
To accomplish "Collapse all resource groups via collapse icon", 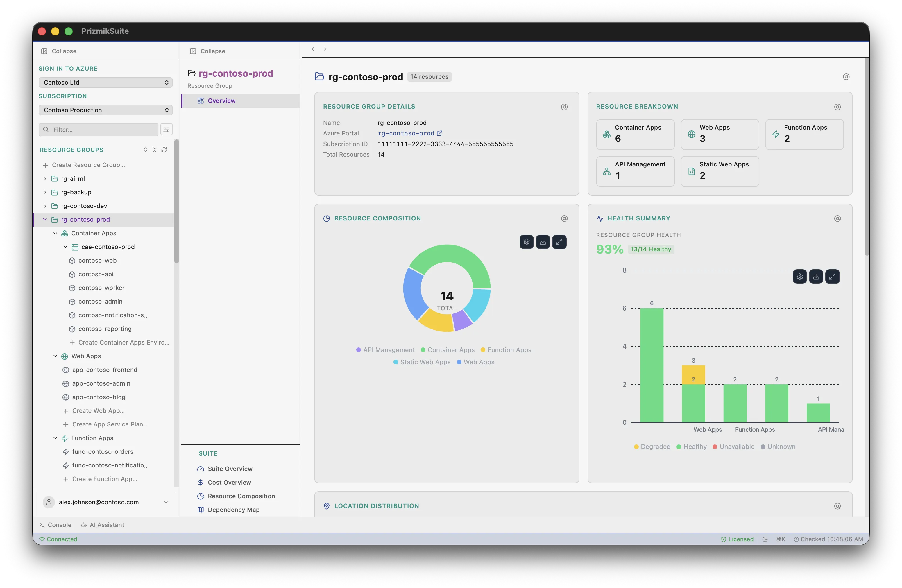I will click(154, 150).
